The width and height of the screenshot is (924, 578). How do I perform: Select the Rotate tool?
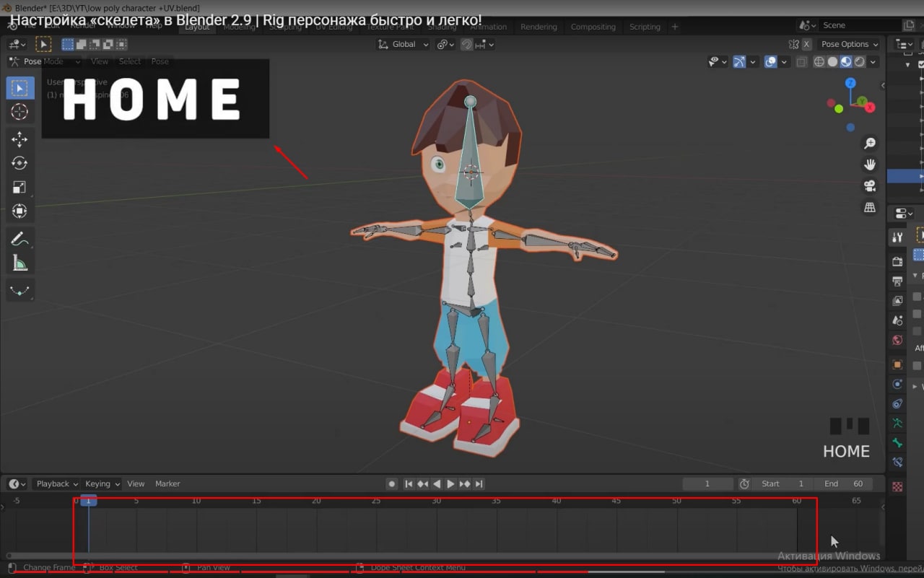click(19, 163)
